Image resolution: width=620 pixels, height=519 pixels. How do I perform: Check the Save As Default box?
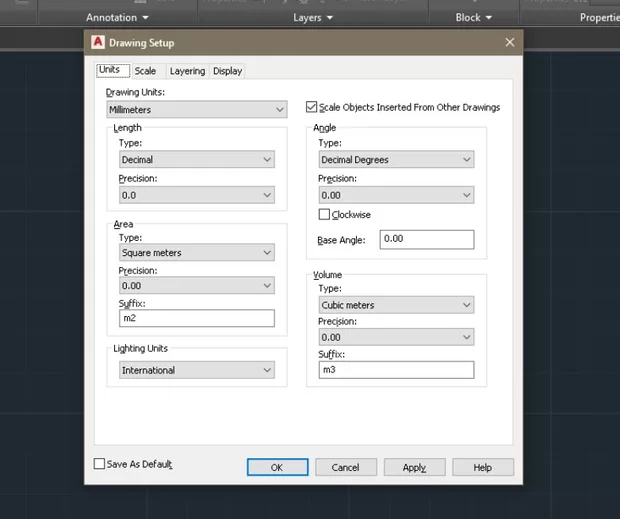[99, 464]
